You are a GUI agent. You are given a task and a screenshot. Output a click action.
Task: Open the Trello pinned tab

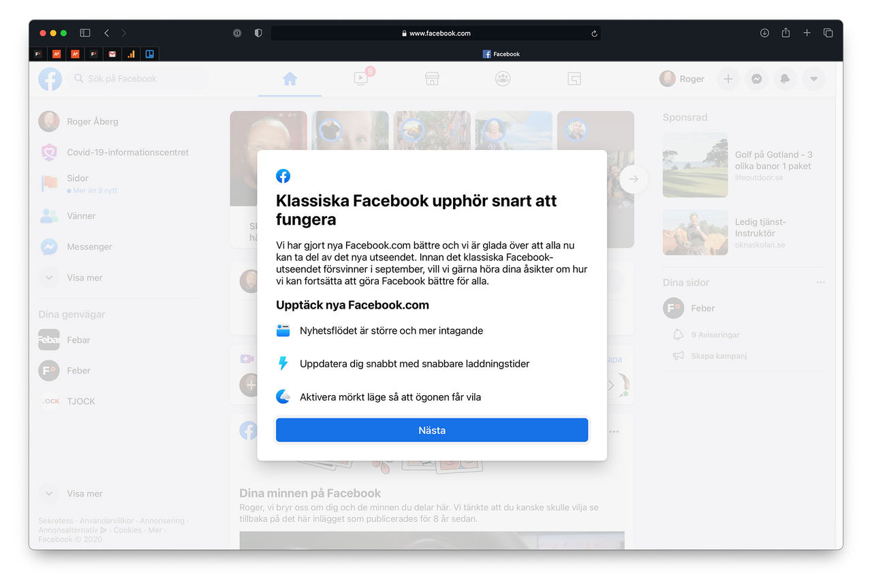[x=149, y=54]
